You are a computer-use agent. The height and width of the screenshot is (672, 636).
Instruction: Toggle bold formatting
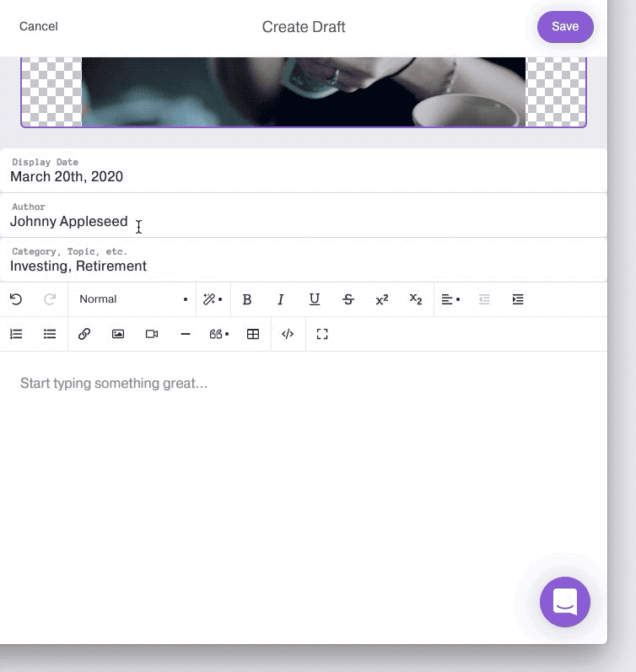point(246,299)
